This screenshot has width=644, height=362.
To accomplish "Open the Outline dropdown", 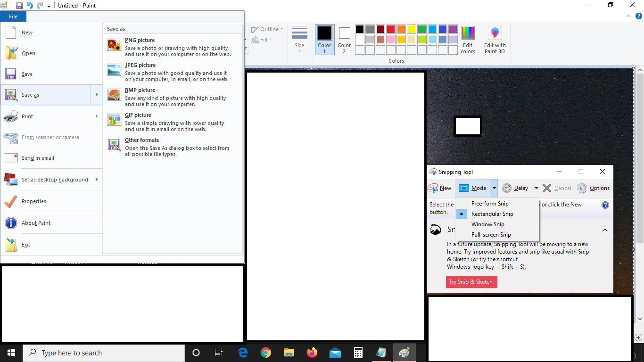I will (267, 29).
